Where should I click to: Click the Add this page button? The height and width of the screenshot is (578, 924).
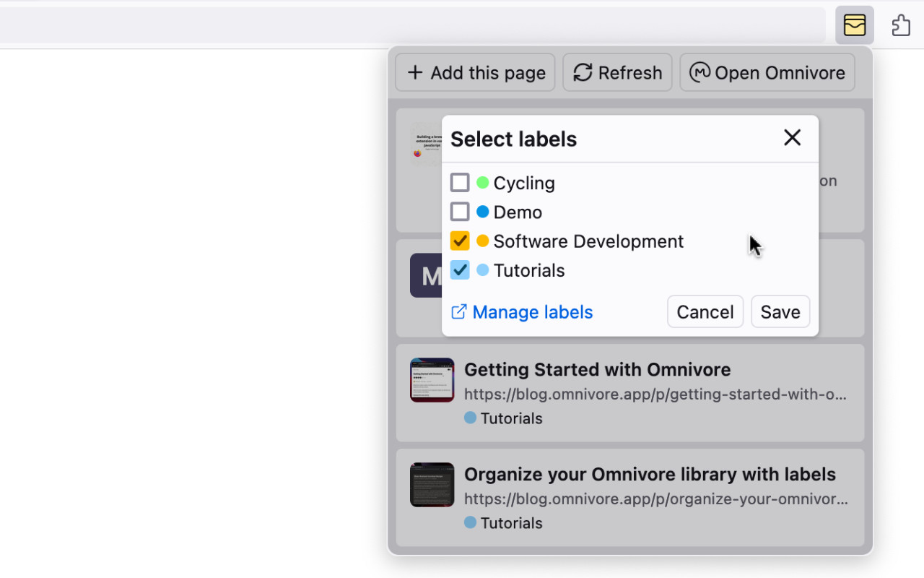pyautogui.click(x=475, y=72)
